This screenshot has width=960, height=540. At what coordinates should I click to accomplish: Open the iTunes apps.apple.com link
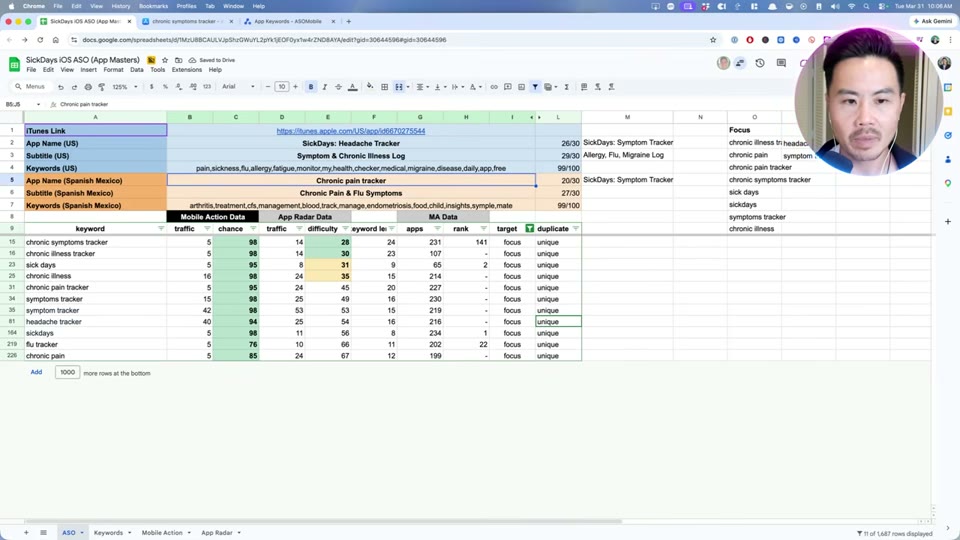351,131
